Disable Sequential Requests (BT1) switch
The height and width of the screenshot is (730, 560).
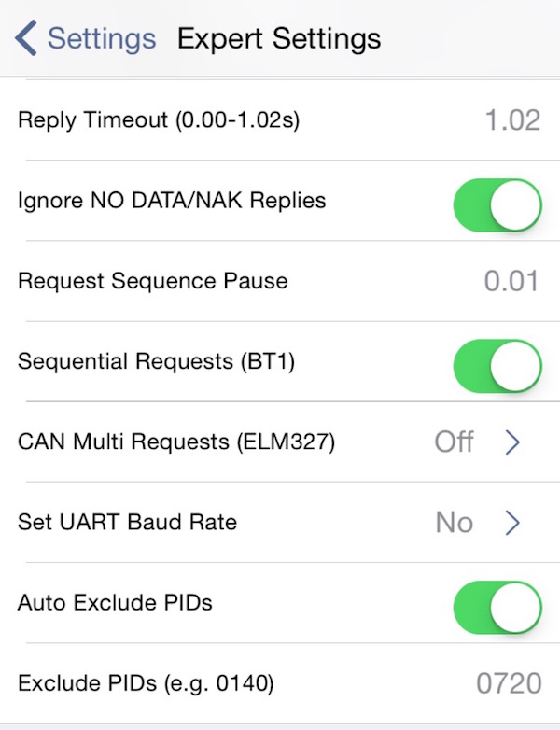coord(497,366)
